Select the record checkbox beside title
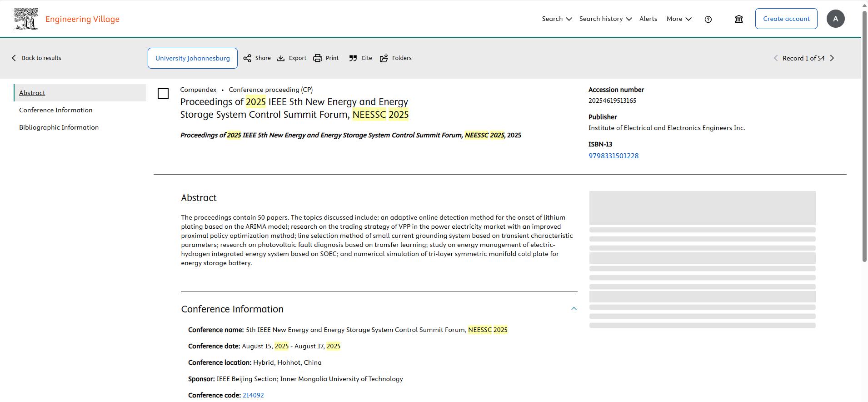The width and height of the screenshot is (868, 402). (x=163, y=94)
